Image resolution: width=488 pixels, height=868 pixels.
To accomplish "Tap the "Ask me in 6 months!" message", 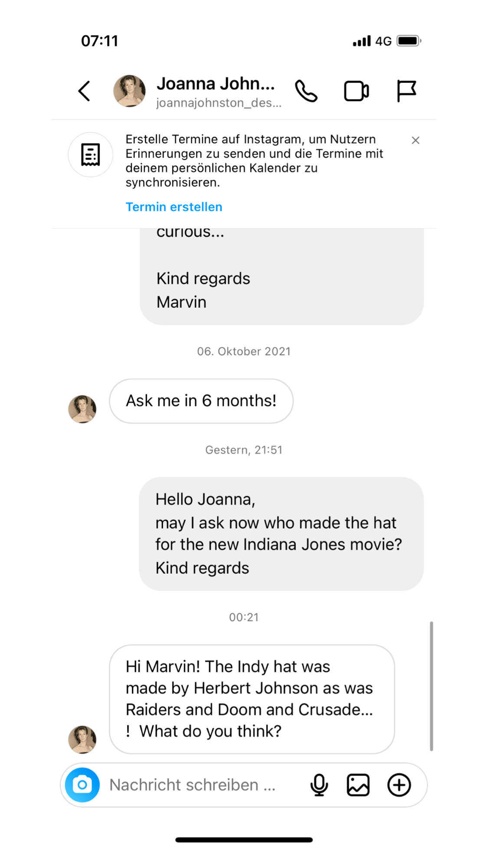I will tap(201, 401).
